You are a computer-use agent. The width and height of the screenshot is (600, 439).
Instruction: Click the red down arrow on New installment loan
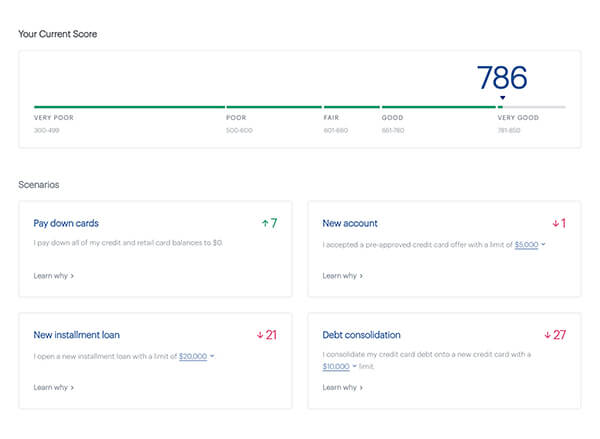click(257, 334)
